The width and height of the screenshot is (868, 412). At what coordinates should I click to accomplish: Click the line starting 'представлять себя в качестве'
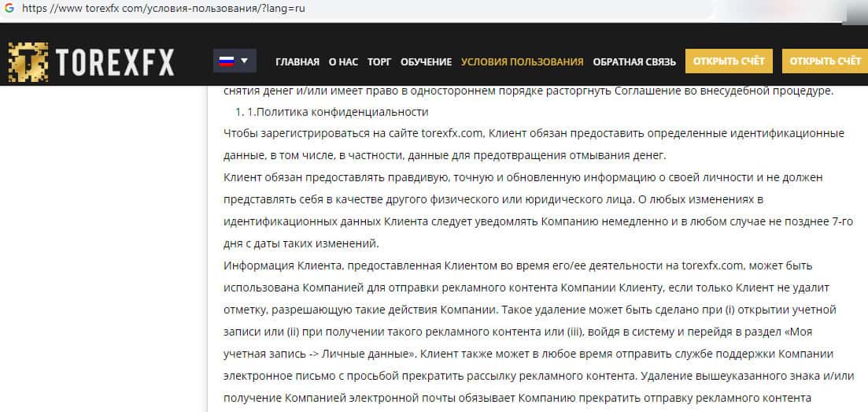pyautogui.click(x=493, y=199)
